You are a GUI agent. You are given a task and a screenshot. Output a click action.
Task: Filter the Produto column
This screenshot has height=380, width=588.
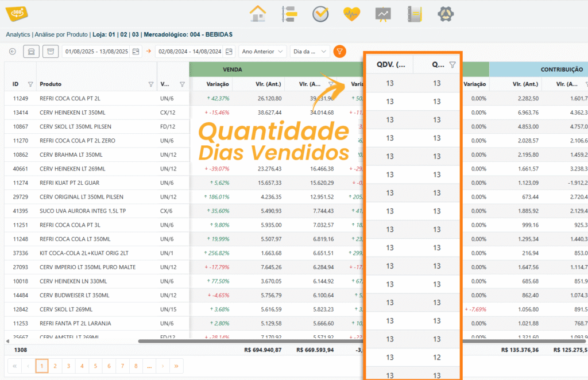[151, 84]
